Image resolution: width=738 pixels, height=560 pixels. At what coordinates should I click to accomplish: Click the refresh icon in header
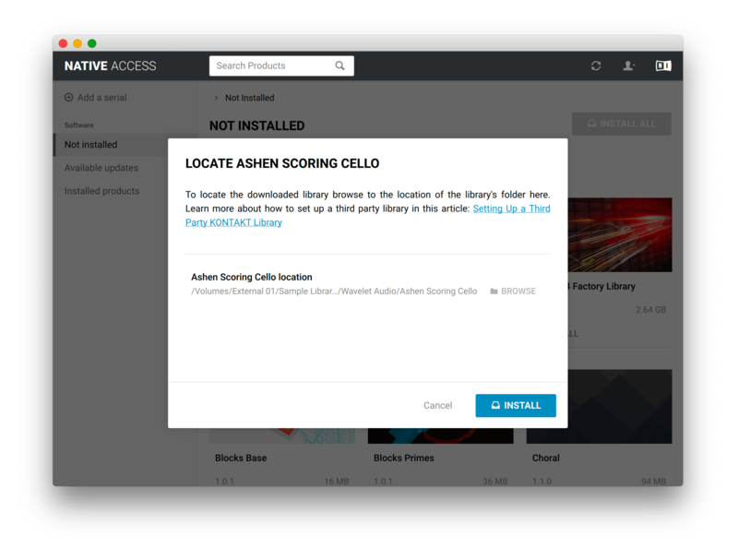coord(596,66)
